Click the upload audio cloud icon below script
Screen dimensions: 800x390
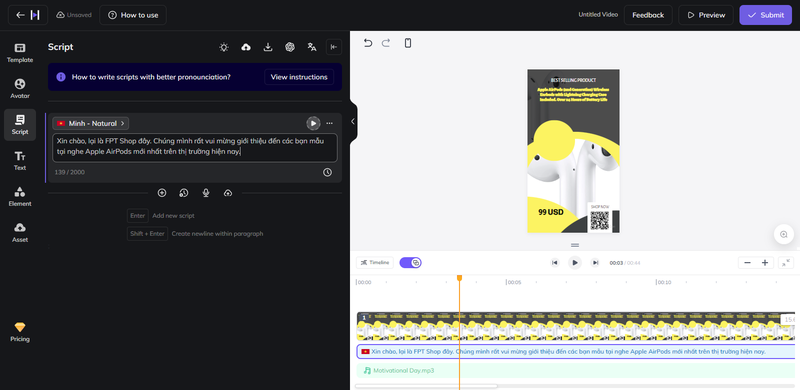pyautogui.click(x=228, y=193)
